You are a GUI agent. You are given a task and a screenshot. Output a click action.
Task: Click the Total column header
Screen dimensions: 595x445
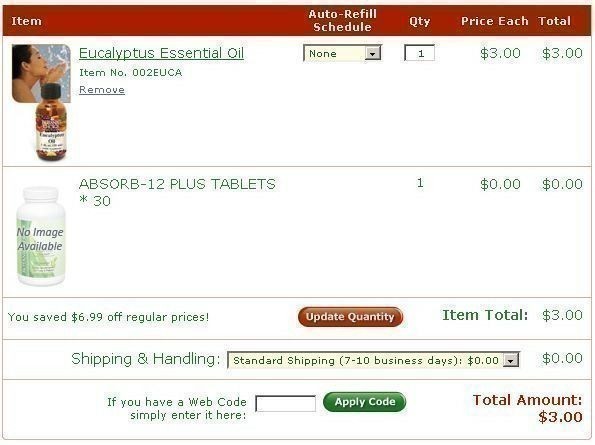554,21
